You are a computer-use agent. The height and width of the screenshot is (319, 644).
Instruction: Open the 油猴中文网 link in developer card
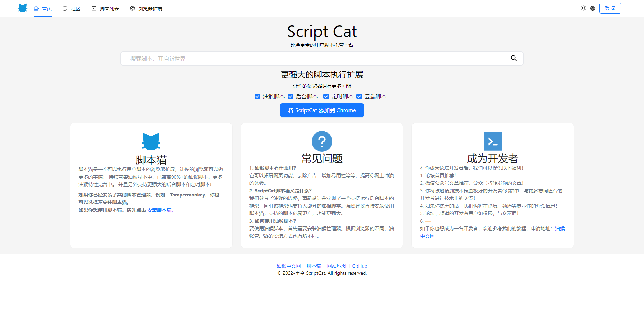coord(560,228)
